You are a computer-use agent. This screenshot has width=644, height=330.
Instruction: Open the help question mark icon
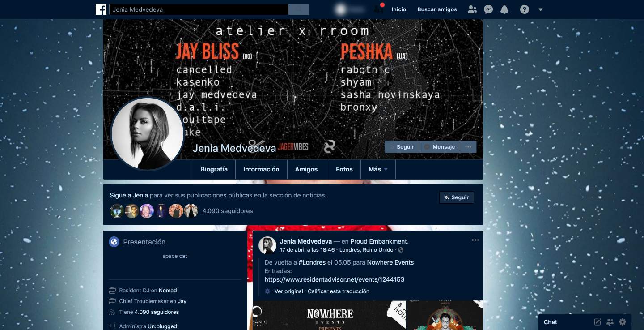click(x=525, y=9)
